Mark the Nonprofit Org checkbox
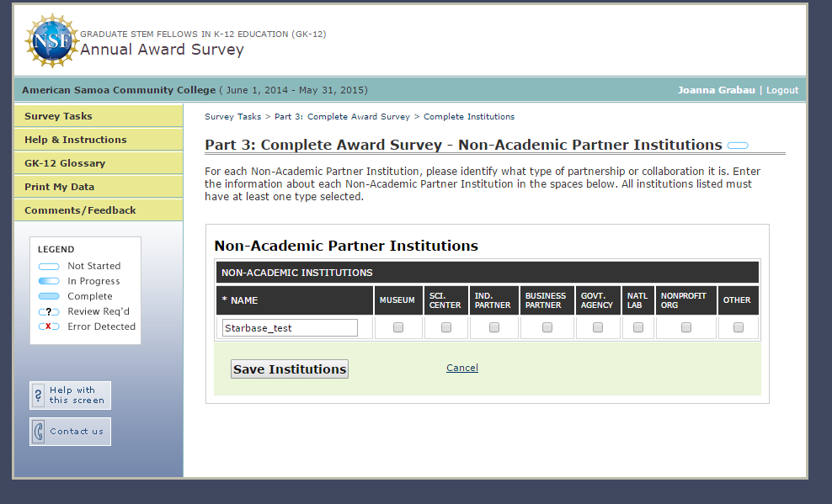832x504 pixels. click(686, 327)
